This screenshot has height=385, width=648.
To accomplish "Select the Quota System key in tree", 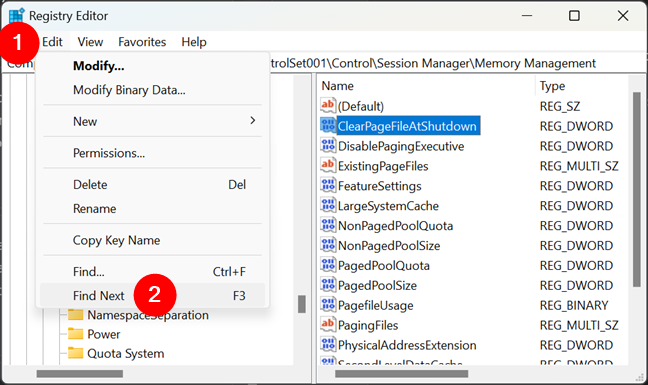I will pos(126,354).
